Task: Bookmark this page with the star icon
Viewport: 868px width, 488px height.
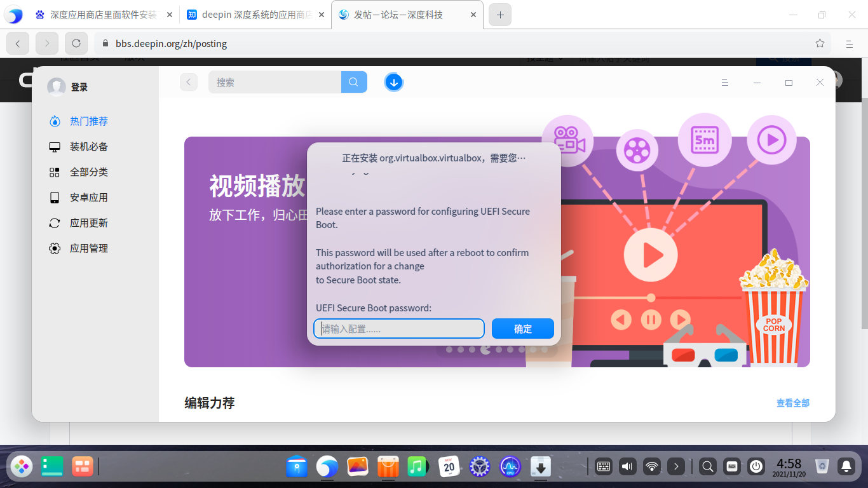Action: click(820, 43)
